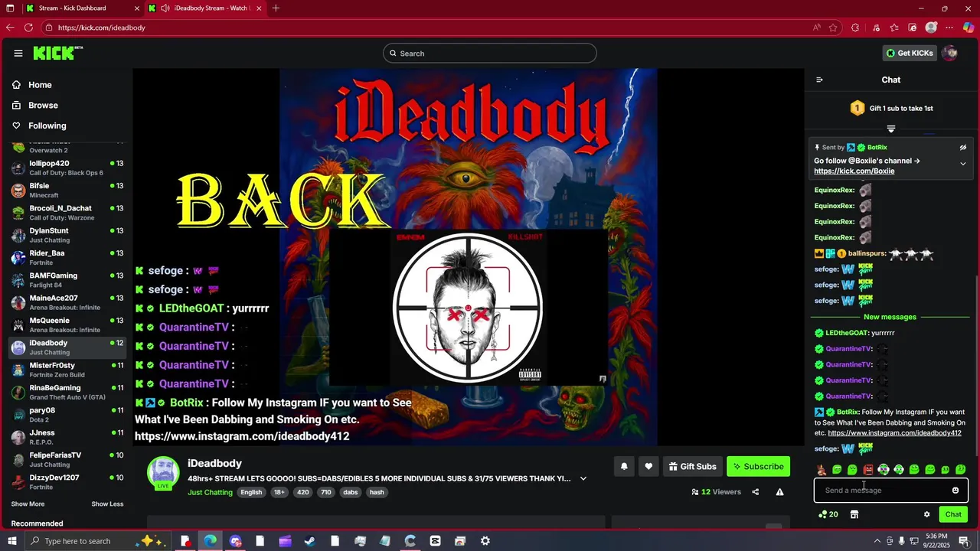This screenshot has height=551, width=980.
Task: Select the angry red face emote
Action: [x=867, y=469]
